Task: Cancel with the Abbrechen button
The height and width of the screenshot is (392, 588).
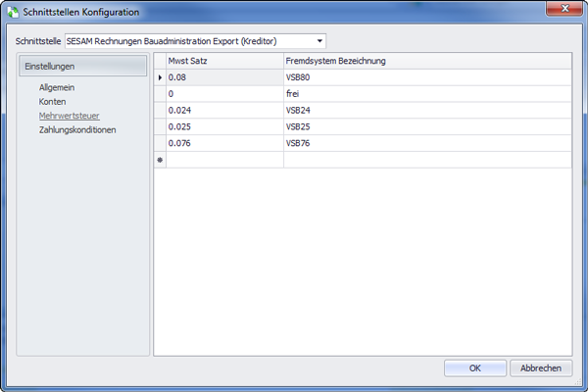Action: [541, 368]
